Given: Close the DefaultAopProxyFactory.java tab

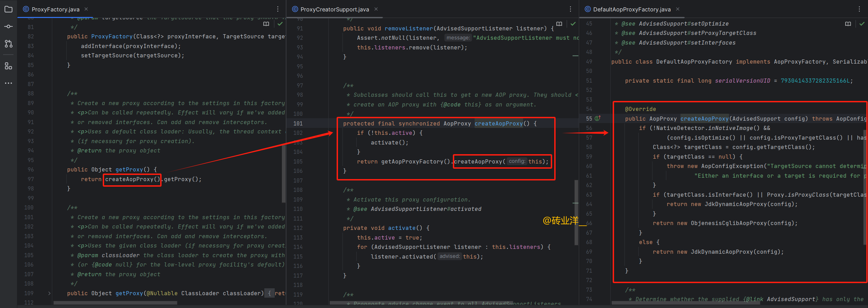Looking at the screenshot, I should click(x=678, y=9).
